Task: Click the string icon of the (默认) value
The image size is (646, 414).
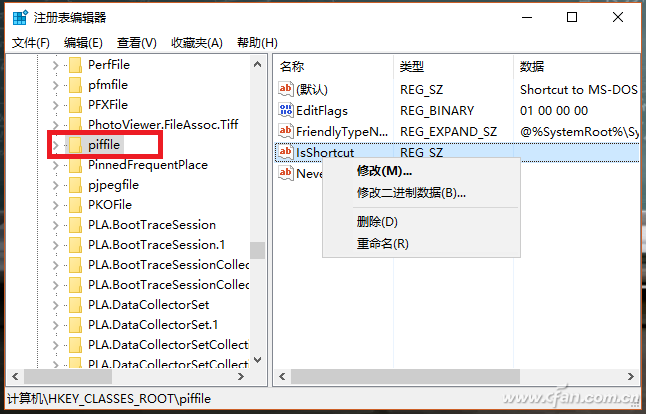Action: [286, 89]
